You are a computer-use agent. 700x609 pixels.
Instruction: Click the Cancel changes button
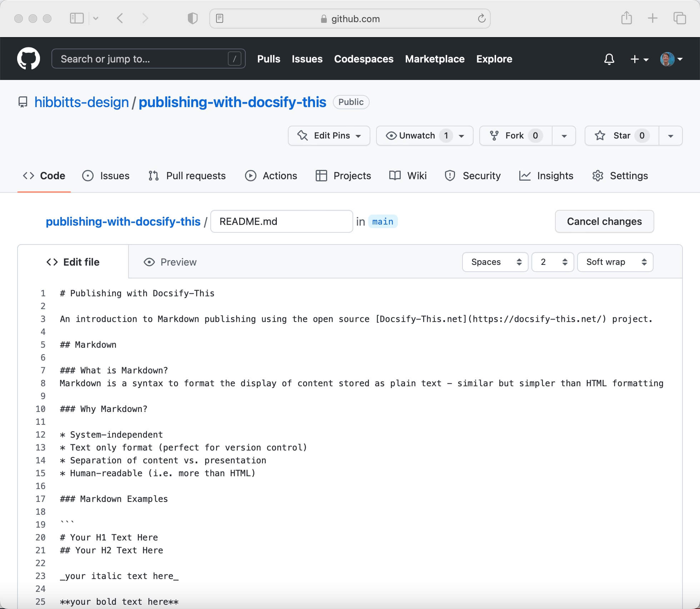pyautogui.click(x=604, y=221)
